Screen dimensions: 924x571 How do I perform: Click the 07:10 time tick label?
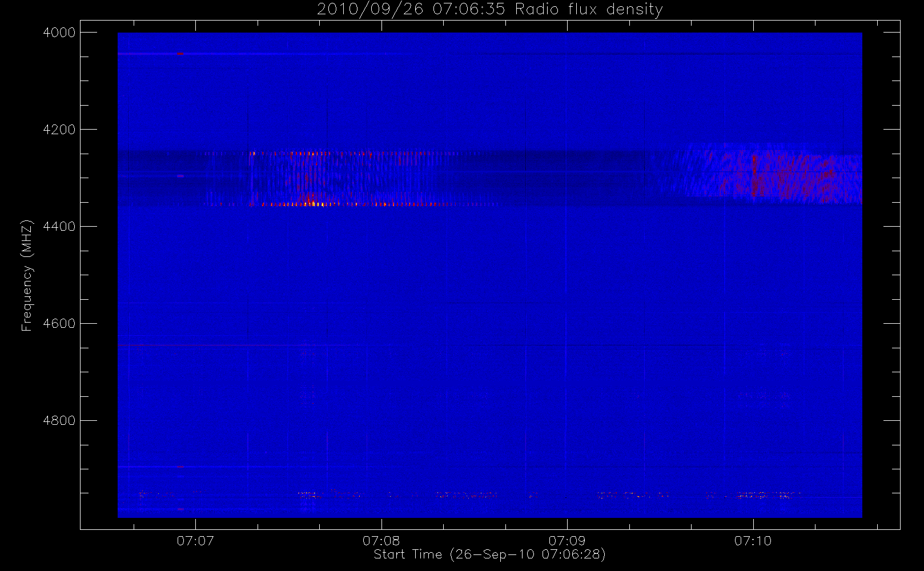[x=753, y=541]
